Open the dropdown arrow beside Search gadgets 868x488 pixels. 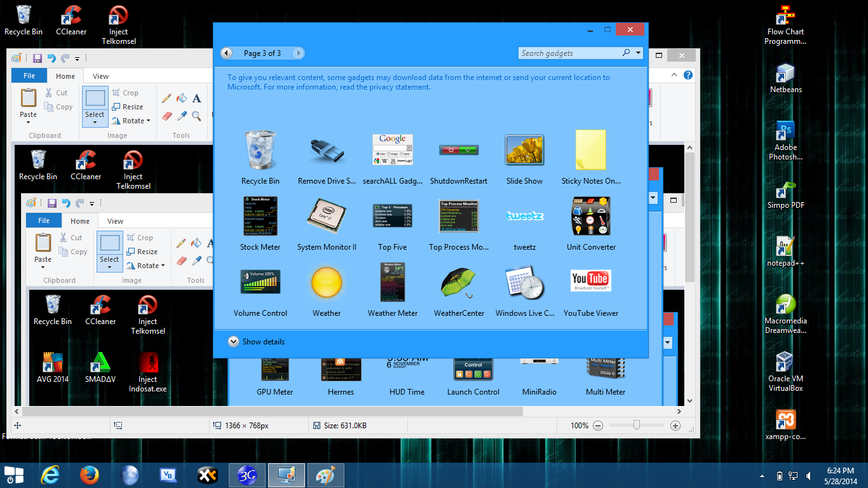pyautogui.click(x=639, y=53)
